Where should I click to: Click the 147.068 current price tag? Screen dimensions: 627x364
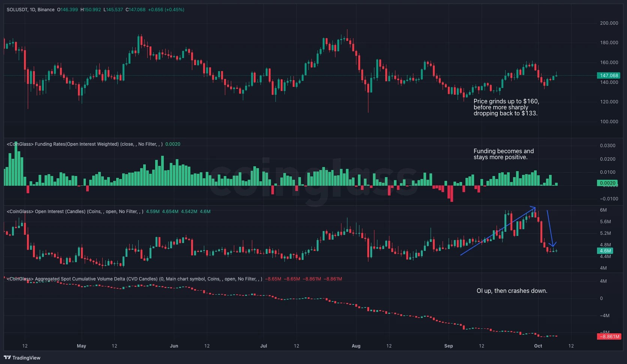pyautogui.click(x=609, y=75)
